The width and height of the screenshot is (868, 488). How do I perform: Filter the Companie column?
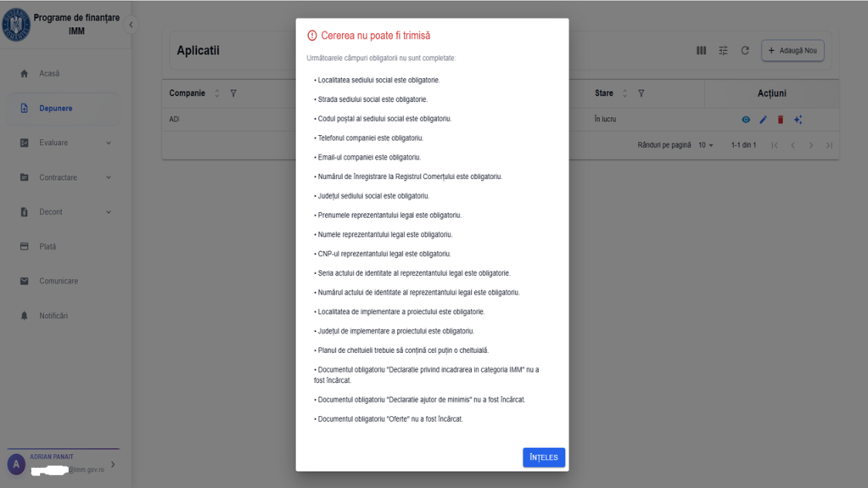233,93
